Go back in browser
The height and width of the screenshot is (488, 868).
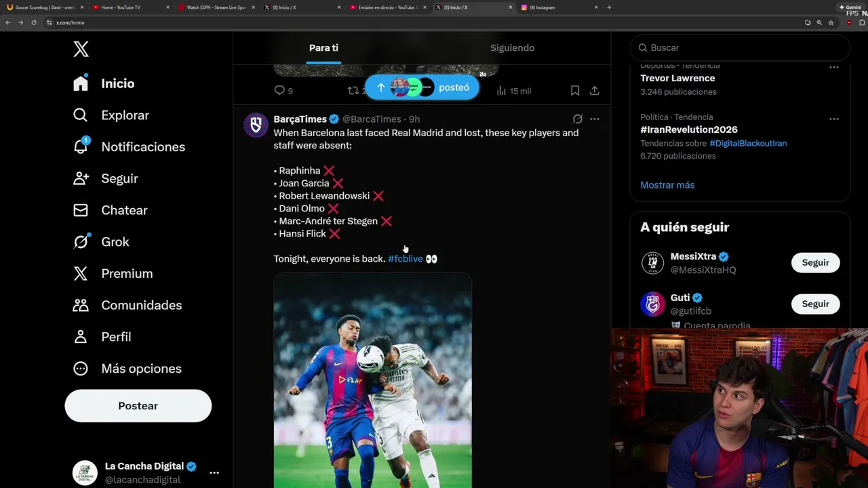[7, 22]
